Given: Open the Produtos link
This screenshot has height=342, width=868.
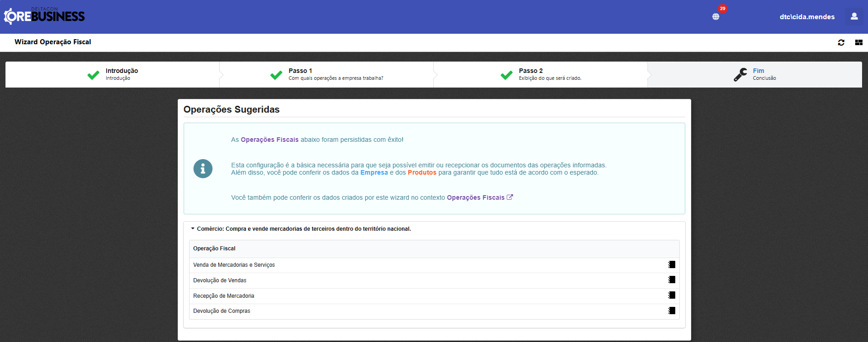Looking at the screenshot, I should 422,173.
